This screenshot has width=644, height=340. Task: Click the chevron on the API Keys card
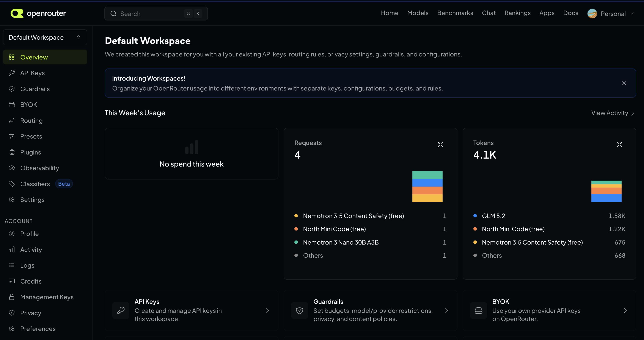pos(268,310)
